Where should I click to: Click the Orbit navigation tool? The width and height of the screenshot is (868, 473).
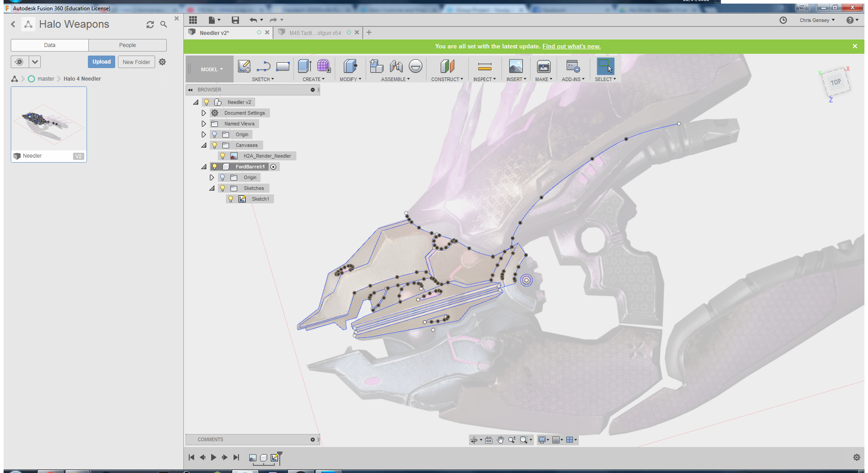(474, 440)
